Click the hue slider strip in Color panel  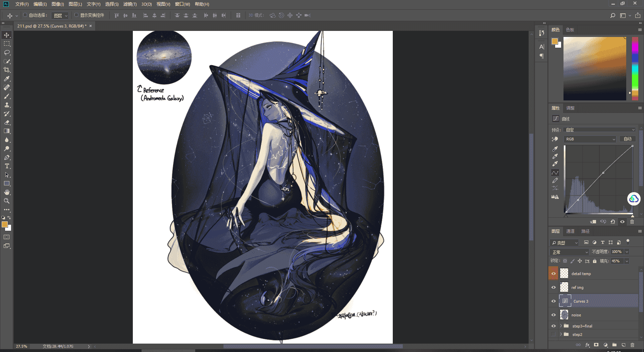[x=635, y=69]
